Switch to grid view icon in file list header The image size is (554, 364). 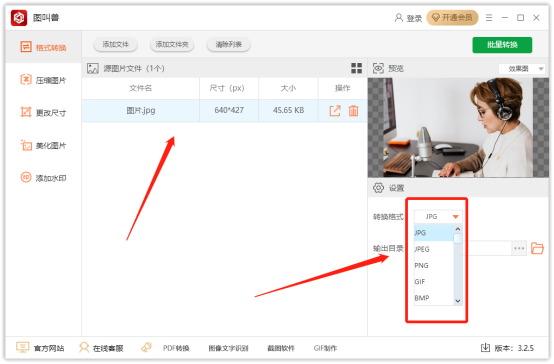(356, 68)
